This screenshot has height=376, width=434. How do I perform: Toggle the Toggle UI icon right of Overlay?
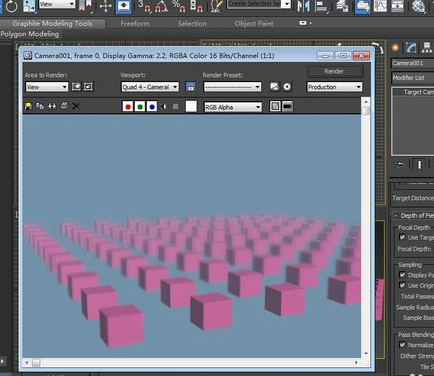tap(287, 106)
